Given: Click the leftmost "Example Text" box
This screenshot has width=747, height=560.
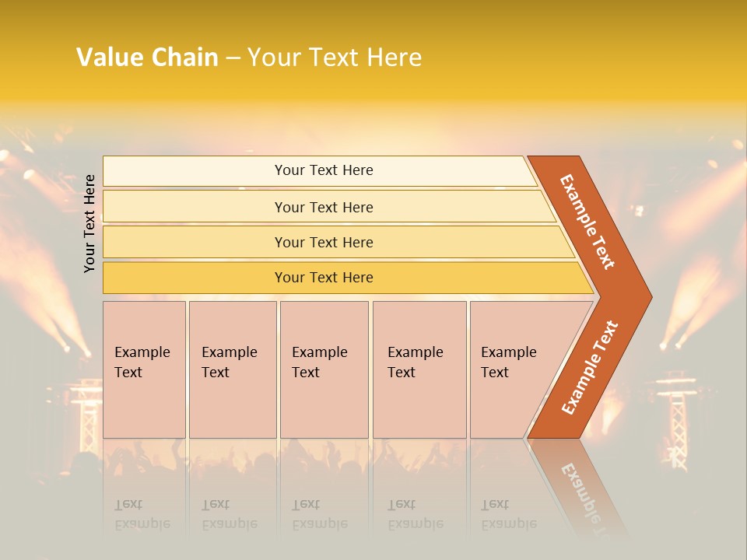Looking at the screenshot, I should point(144,369).
